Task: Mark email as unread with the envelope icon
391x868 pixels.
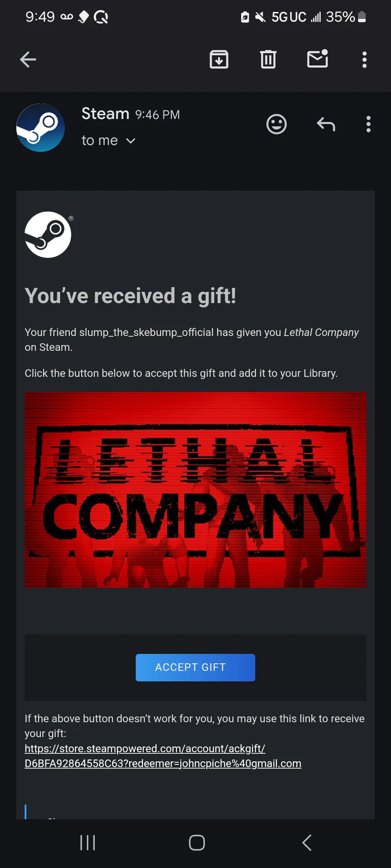Action: click(x=318, y=59)
